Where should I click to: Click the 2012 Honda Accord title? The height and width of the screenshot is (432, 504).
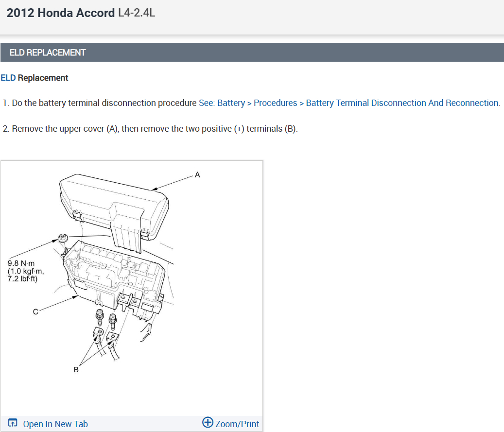tap(60, 13)
